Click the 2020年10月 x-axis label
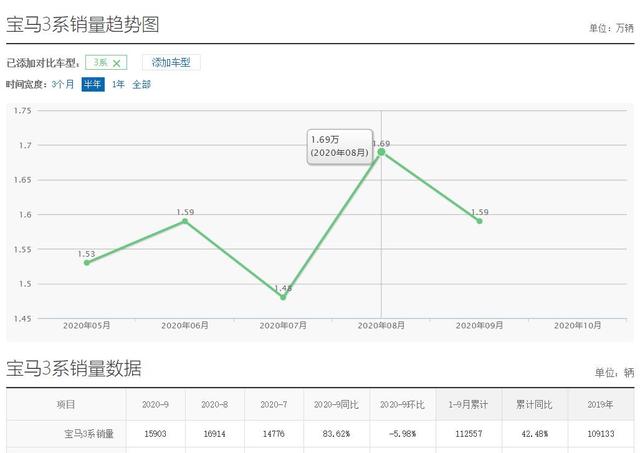Screen dimensions: 640x453 [x=578, y=326]
